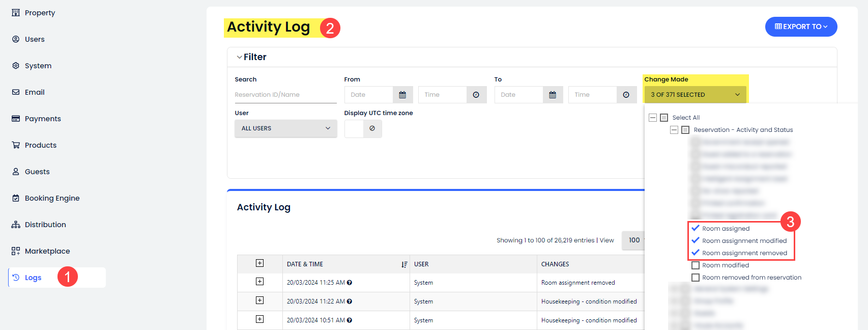Click the sort icon in Date & Time column

404,264
